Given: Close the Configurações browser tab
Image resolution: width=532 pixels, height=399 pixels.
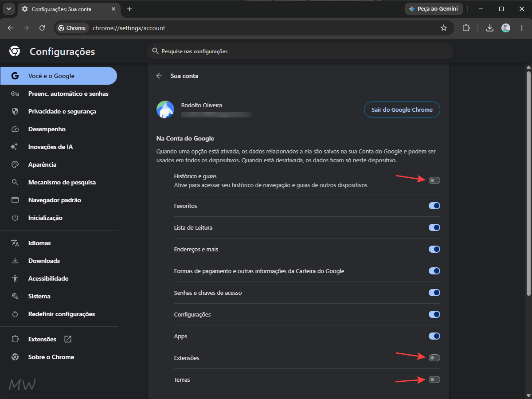Looking at the screenshot, I should [x=113, y=9].
